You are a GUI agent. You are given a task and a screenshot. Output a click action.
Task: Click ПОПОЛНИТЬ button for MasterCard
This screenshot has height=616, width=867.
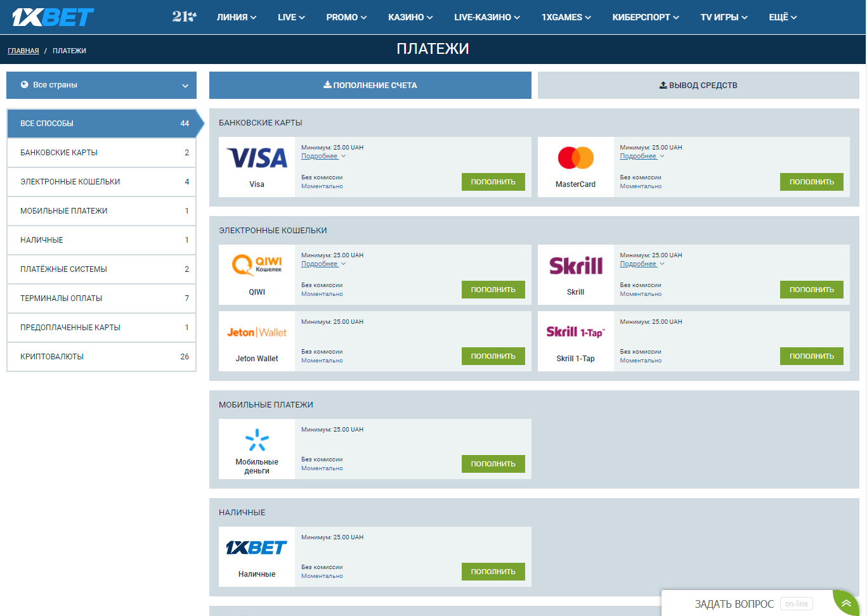812,182
